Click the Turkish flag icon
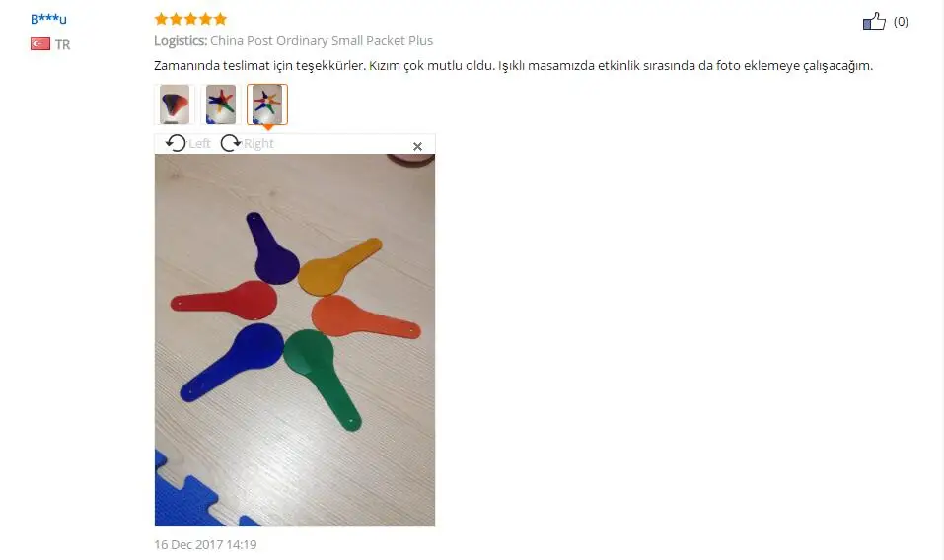 click(x=40, y=44)
